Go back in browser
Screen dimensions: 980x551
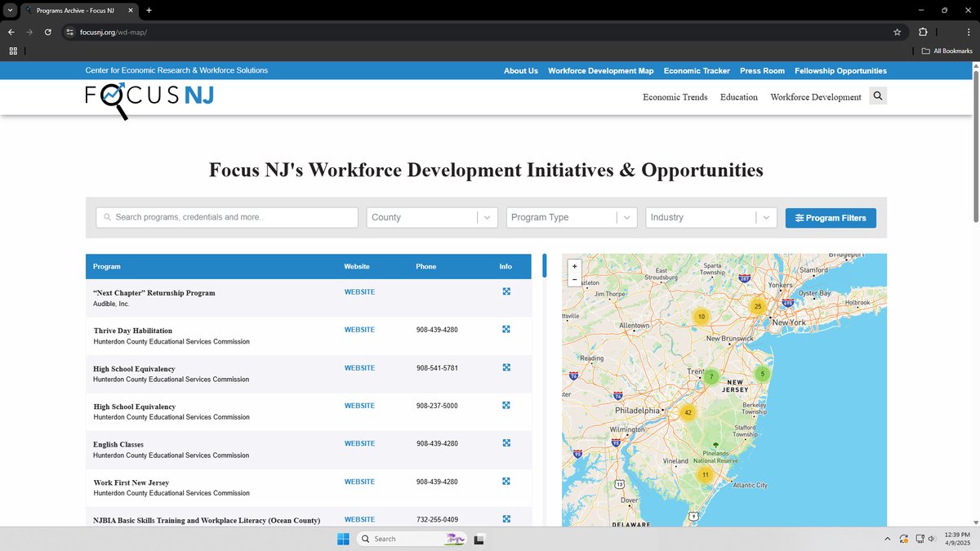pos(11,32)
